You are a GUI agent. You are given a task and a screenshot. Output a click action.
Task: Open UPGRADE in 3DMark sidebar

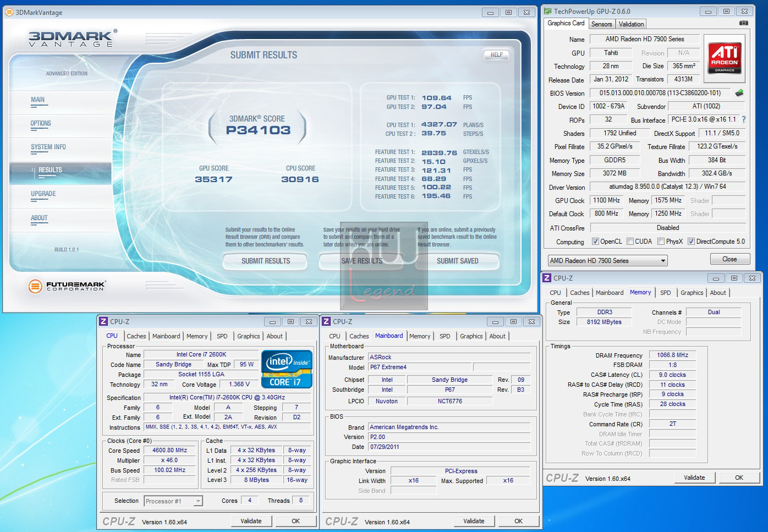(x=43, y=194)
